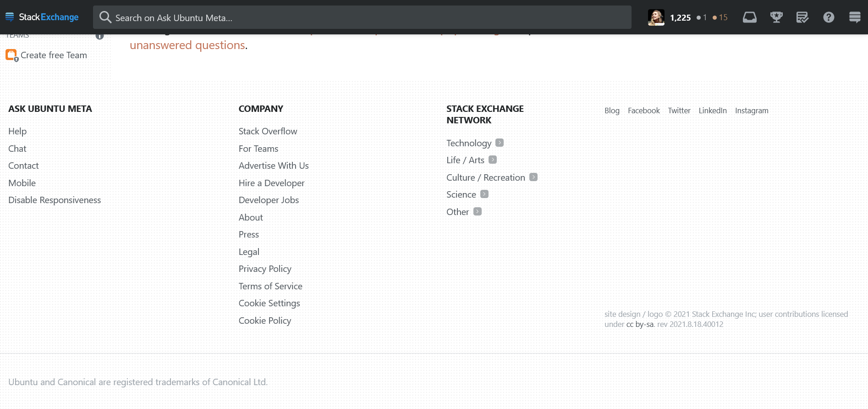Open Developer Jobs link
This screenshot has height=409, width=868.
click(269, 200)
